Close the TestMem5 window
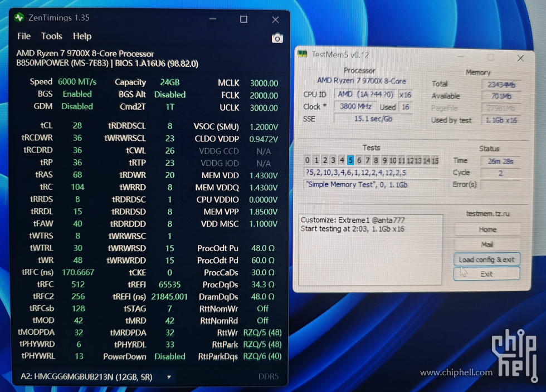546x392 pixels. 520,58
